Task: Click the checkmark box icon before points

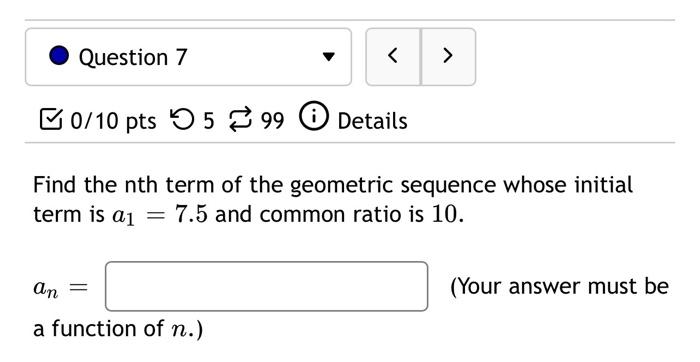Action: pyautogui.click(x=50, y=120)
